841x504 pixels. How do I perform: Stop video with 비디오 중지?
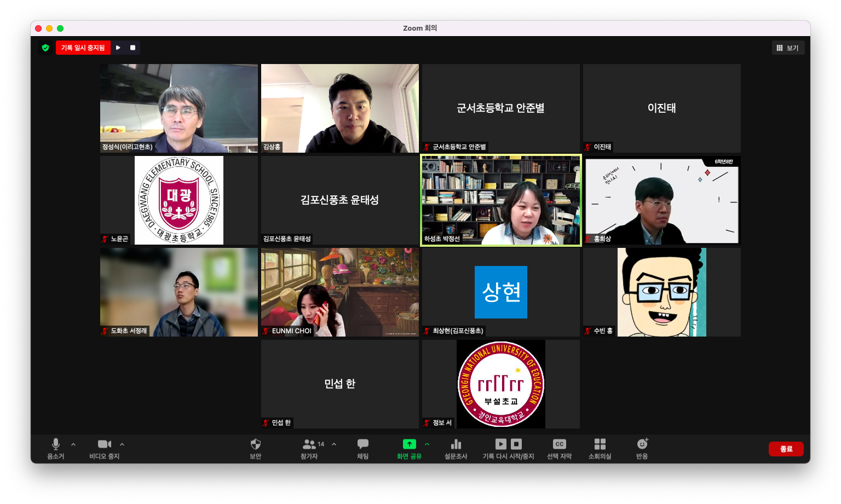click(x=104, y=449)
